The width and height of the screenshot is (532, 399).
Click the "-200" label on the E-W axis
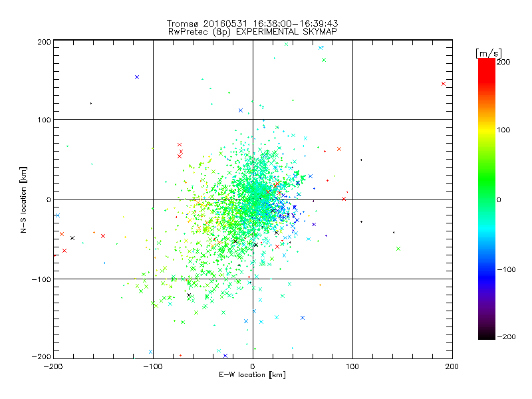[53, 366]
